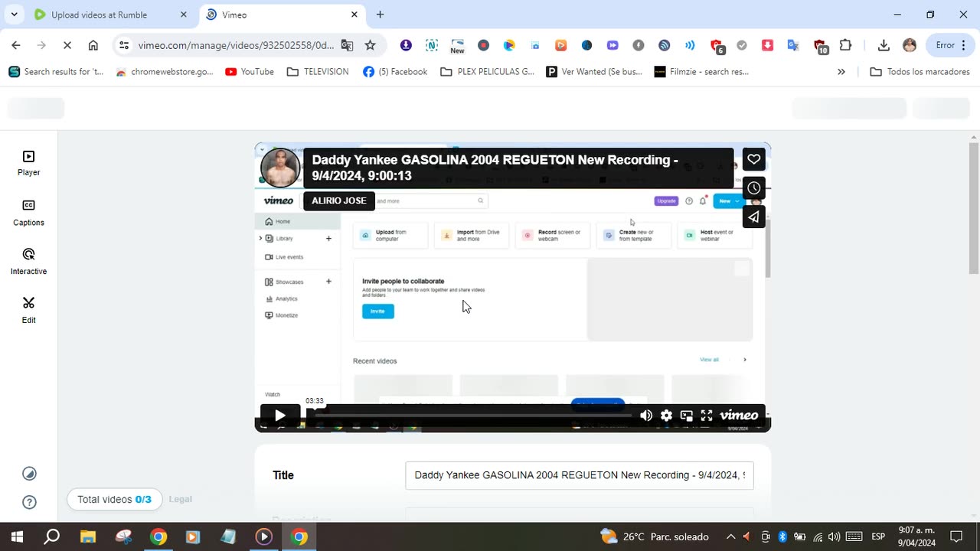The image size is (980, 551).
Task: Click the site information icon
Action: (x=125, y=45)
